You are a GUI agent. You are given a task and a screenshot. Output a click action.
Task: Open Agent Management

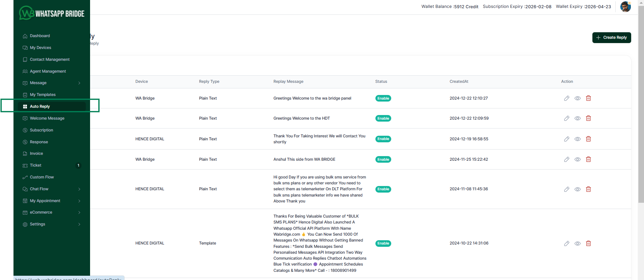(48, 71)
